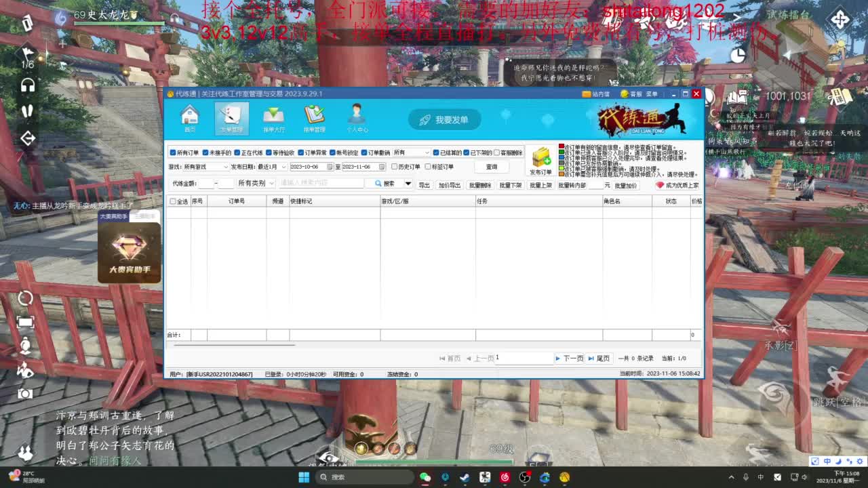Toggle the 已下架的 checkbox
This screenshot has height=488, width=868.
coord(466,153)
